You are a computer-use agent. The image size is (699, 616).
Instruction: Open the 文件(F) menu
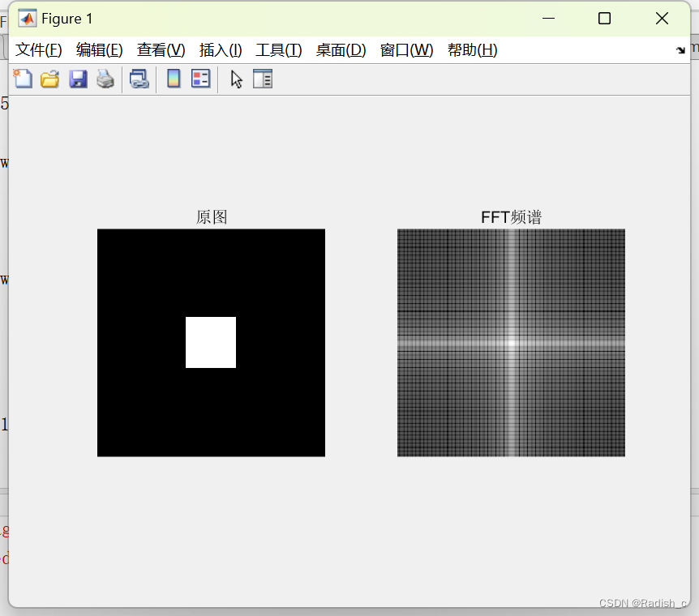tap(39, 50)
